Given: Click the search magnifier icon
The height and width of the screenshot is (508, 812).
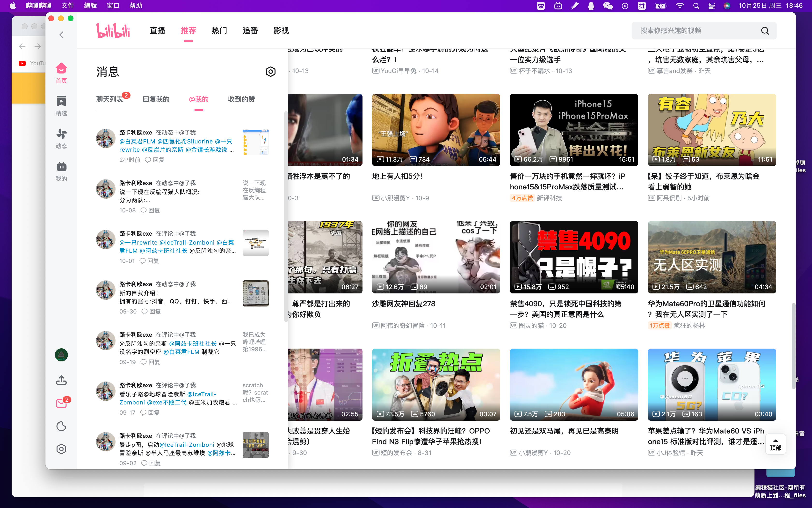Looking at the screenshot, I should tap(765, 30).
